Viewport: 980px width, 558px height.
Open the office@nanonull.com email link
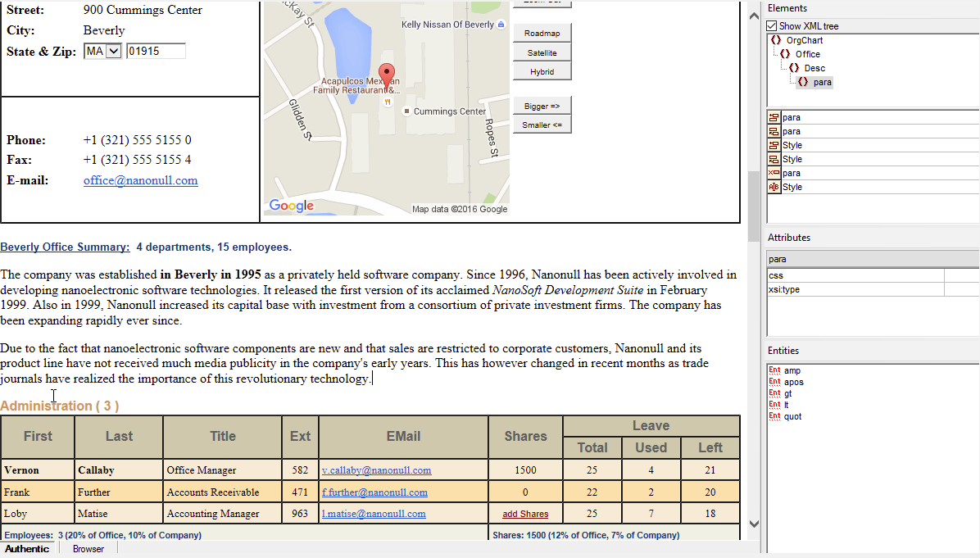pyautogui.click(x=141, y=180)
